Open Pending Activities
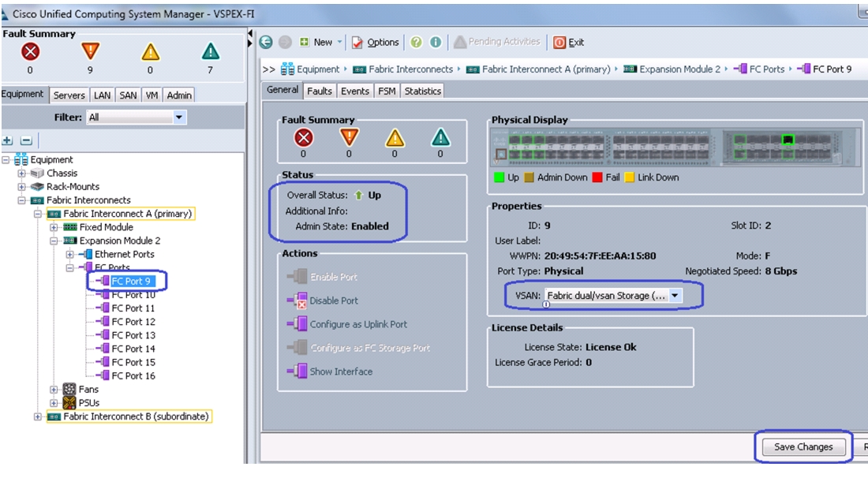 (x=496, y=42)
